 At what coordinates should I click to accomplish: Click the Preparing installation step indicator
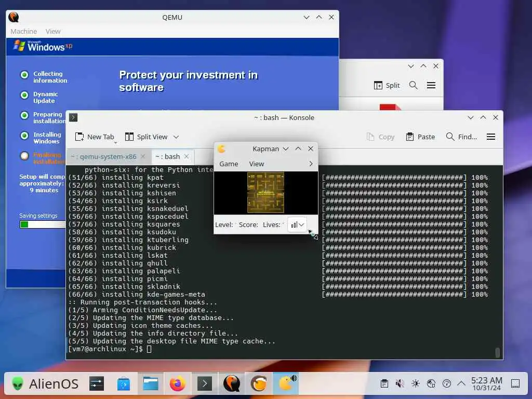24,115
